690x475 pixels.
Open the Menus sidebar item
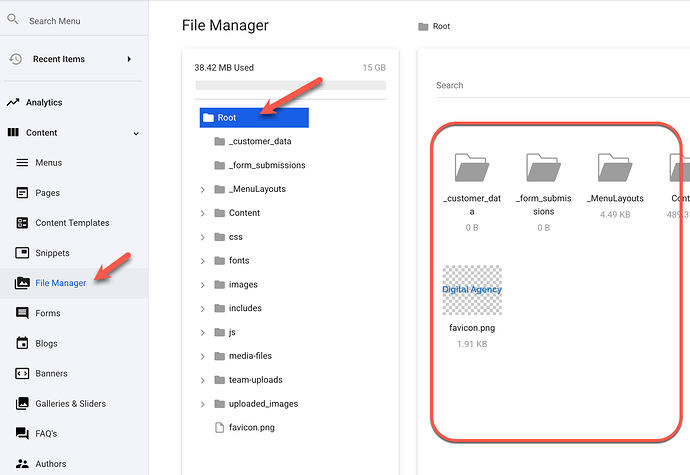pyautogui.click(x=48, y=162)
